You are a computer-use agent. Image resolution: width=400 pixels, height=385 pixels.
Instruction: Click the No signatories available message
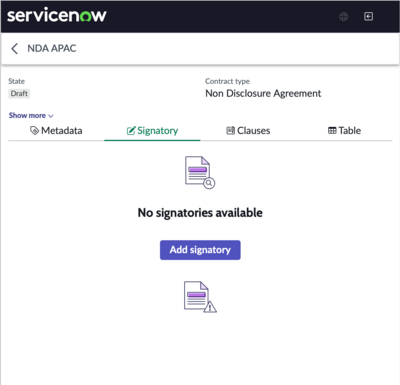[x=200, y=213]
